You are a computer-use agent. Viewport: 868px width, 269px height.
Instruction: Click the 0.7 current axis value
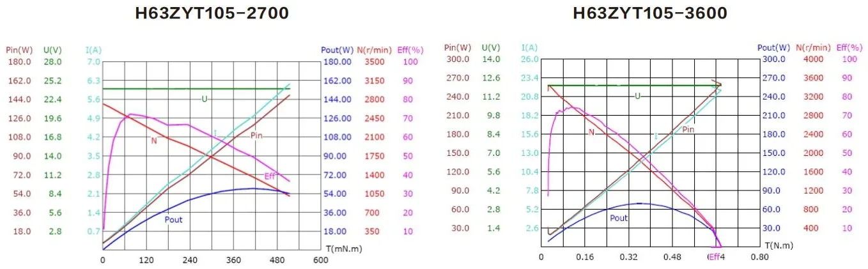(93, 231)
